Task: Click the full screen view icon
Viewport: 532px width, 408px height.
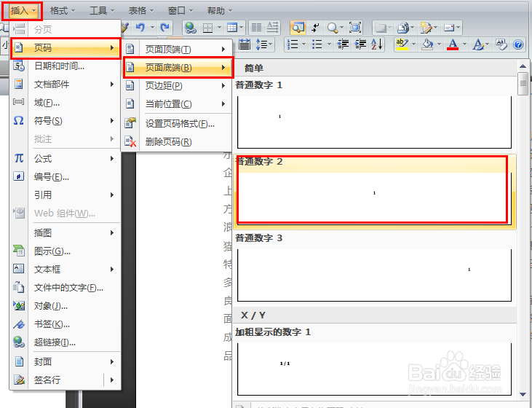Action: [355, 28]
